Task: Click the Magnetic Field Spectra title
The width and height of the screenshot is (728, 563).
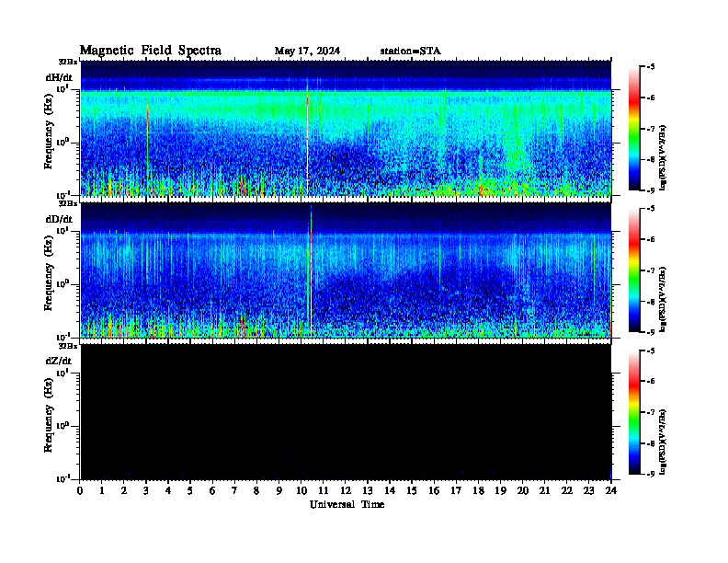Action: (x=151, y=51)
